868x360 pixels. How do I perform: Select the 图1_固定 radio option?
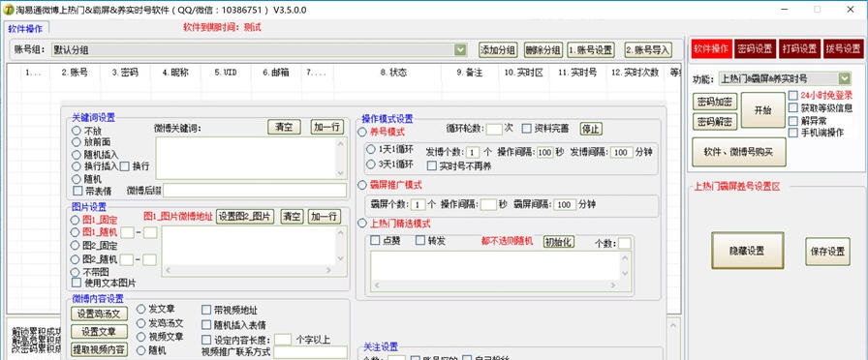click(x=76, y=220)
